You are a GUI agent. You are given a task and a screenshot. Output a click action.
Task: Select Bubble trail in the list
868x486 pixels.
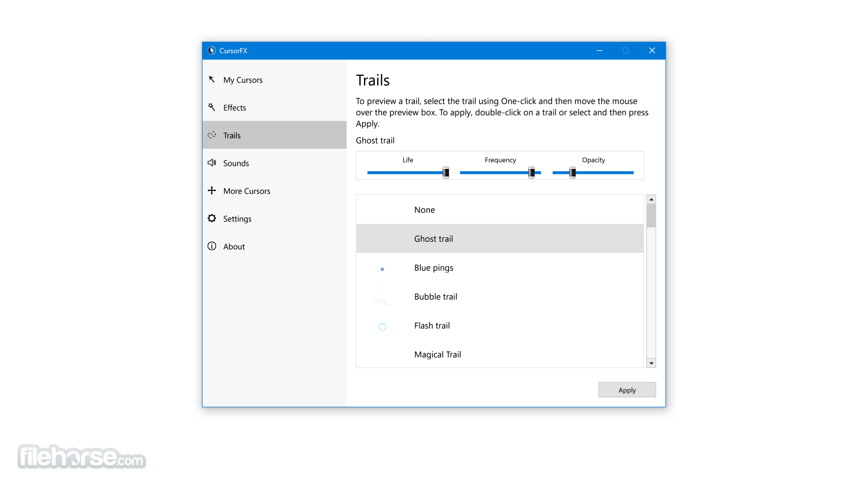500,296
